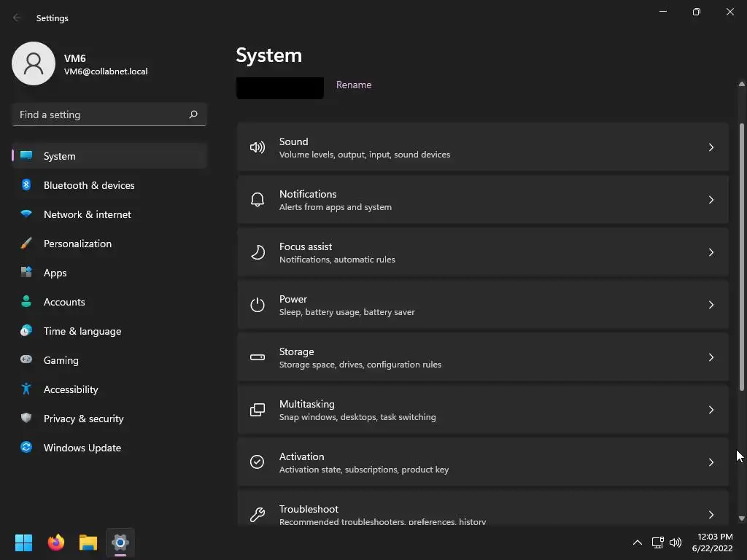This screenshot has width=747, height=560.
Task: Click the Activation checkmark icon
Action: (257, 462)
